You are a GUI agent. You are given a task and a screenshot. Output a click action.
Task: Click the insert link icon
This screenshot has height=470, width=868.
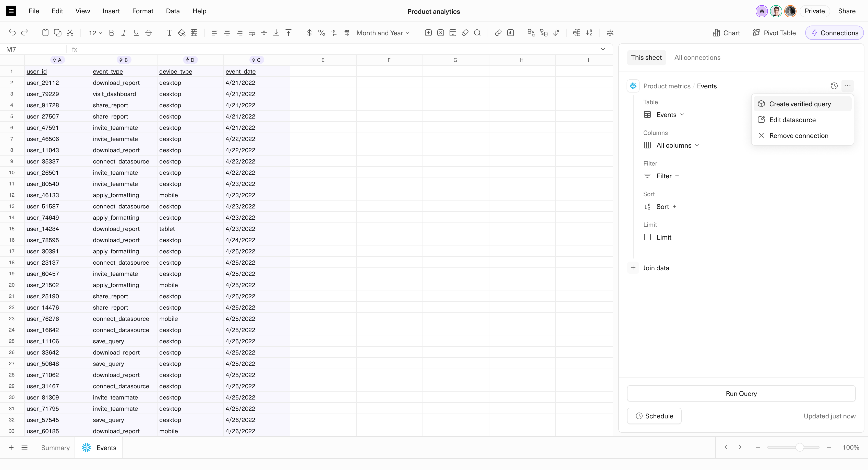coord(498,33)
